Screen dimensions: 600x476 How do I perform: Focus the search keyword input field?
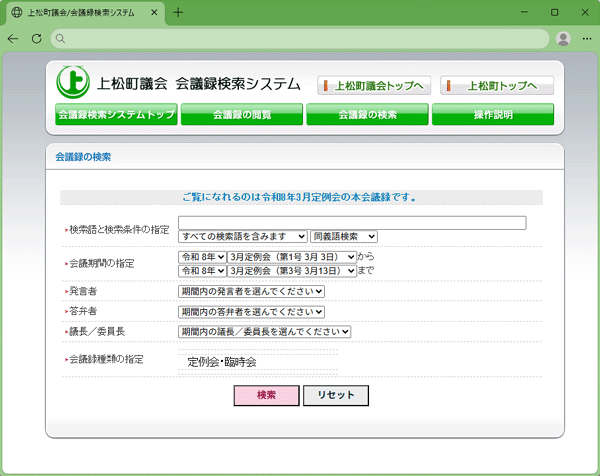point(352,223)
